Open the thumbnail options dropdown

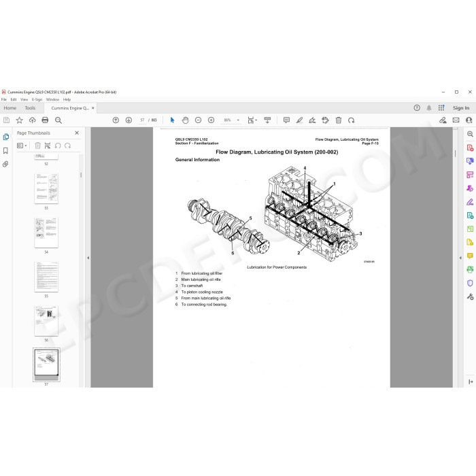(22, 146)
